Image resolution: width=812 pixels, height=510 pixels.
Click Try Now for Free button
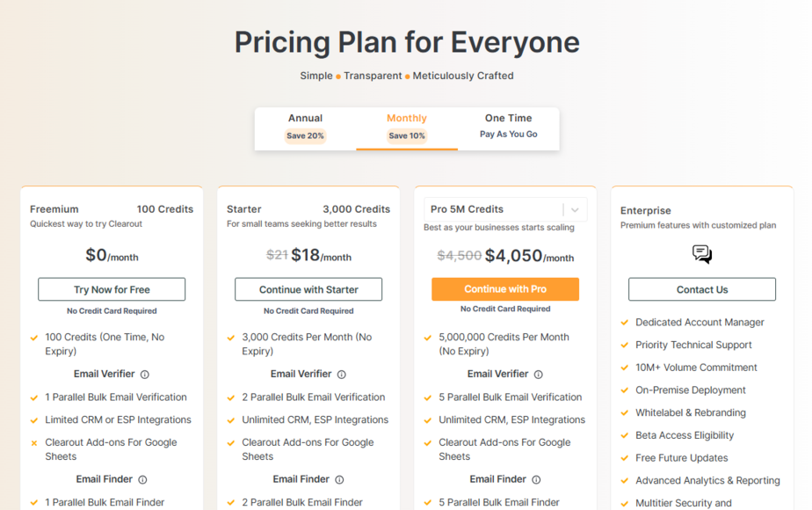[112, 289]
